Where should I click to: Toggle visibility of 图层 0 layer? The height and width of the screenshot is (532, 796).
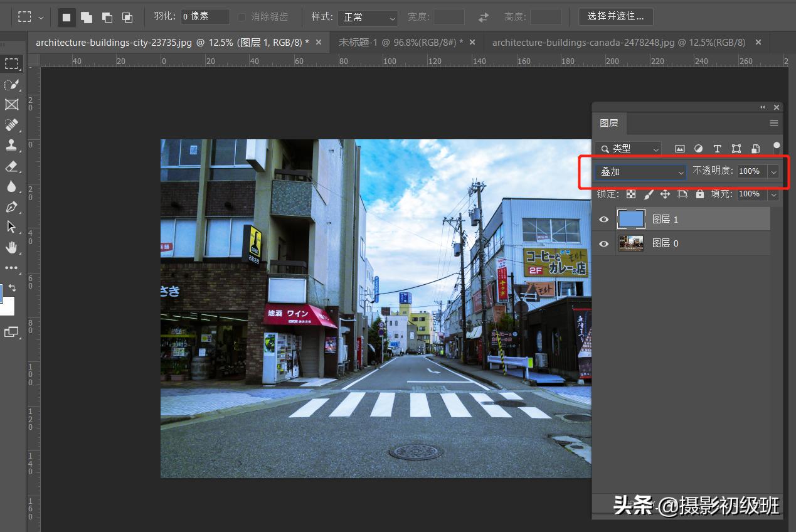[x=603, y=243]
